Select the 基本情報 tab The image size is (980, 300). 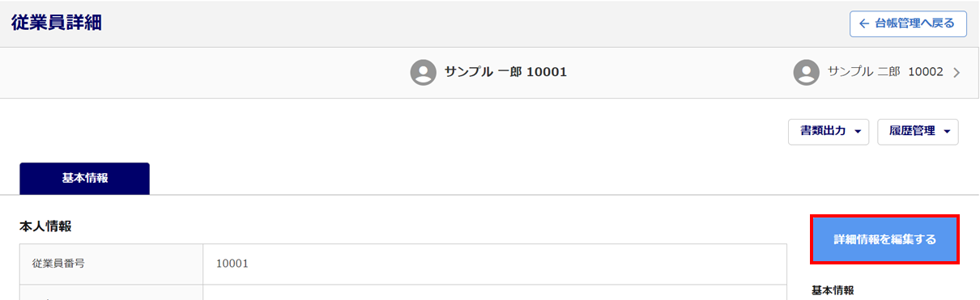coord(85,179)
